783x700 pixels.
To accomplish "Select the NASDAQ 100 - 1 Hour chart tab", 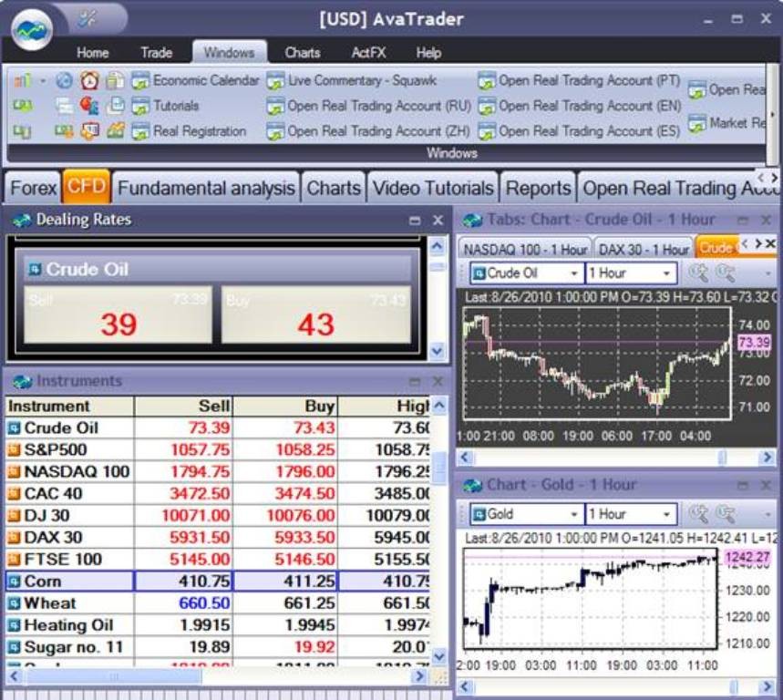I will [x=523, y=249].
